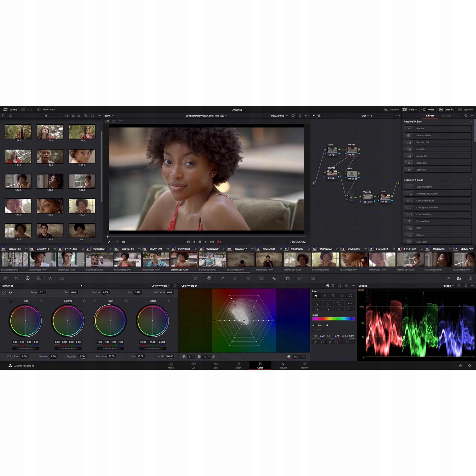Switch to the Fairlight page
This screenshot has width=476, height=476.
(x=282, y=365)
